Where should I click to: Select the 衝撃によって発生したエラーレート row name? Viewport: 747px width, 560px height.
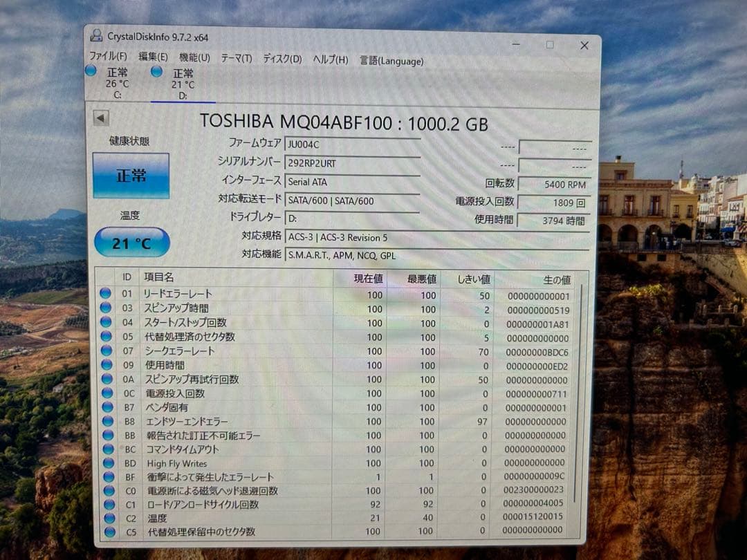[210, 477]
